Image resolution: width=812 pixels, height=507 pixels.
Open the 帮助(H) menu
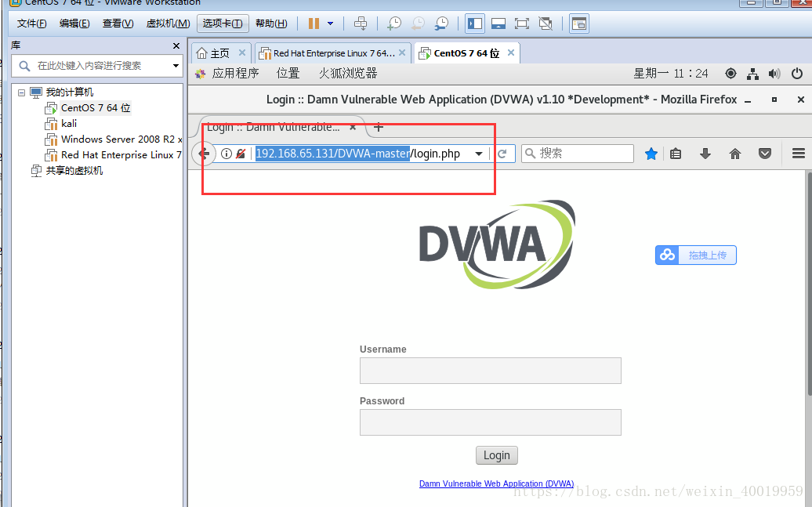tap(271, 24)
